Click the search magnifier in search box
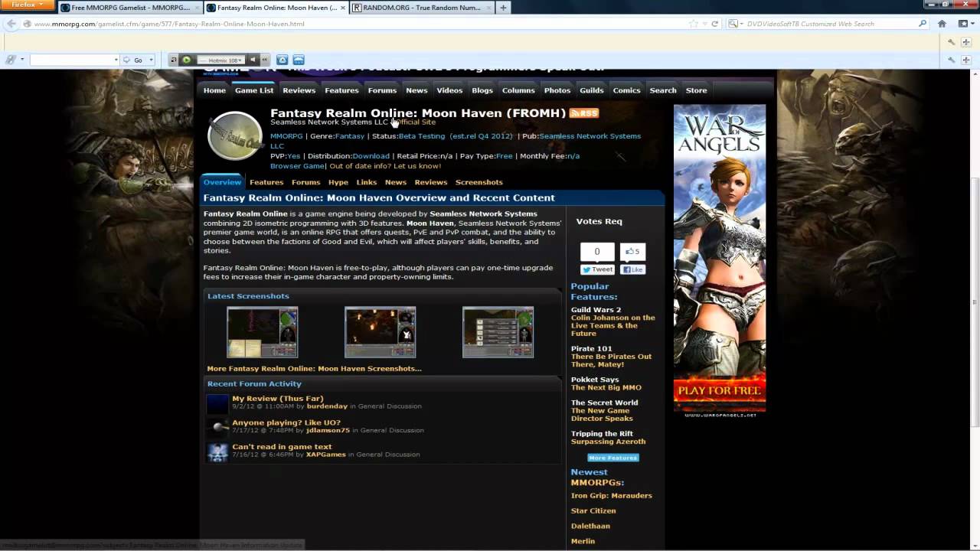The image size is (980, 551). click(x=923, y=24)
